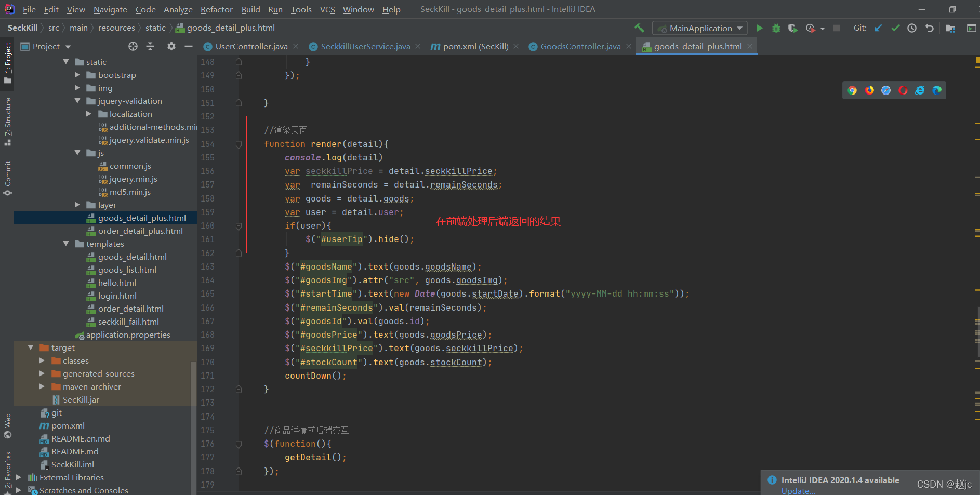
Task: Update project using Git blue arrow
Action: point(878,28)
